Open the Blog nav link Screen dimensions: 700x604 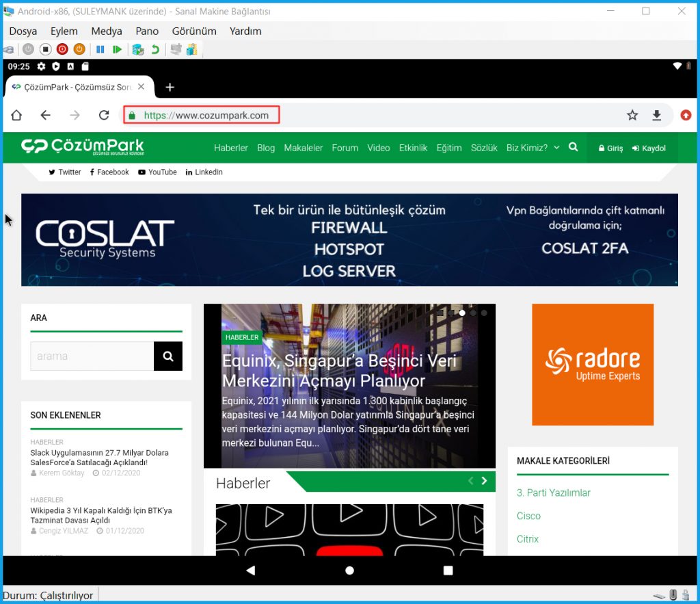tap(266, 148)
